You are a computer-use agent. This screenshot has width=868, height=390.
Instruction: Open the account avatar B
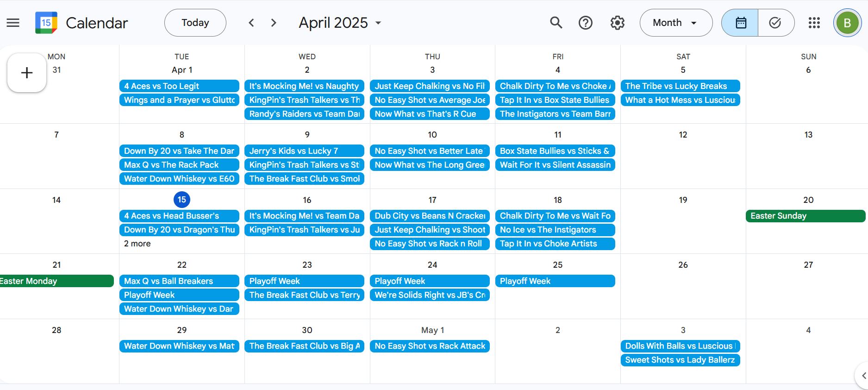(x=847, y=23)
